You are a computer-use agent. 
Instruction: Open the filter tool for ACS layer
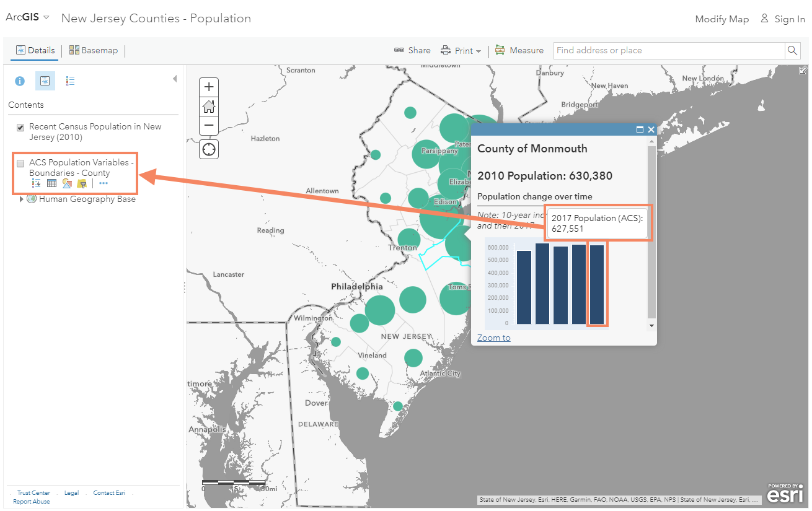(81, 183)
